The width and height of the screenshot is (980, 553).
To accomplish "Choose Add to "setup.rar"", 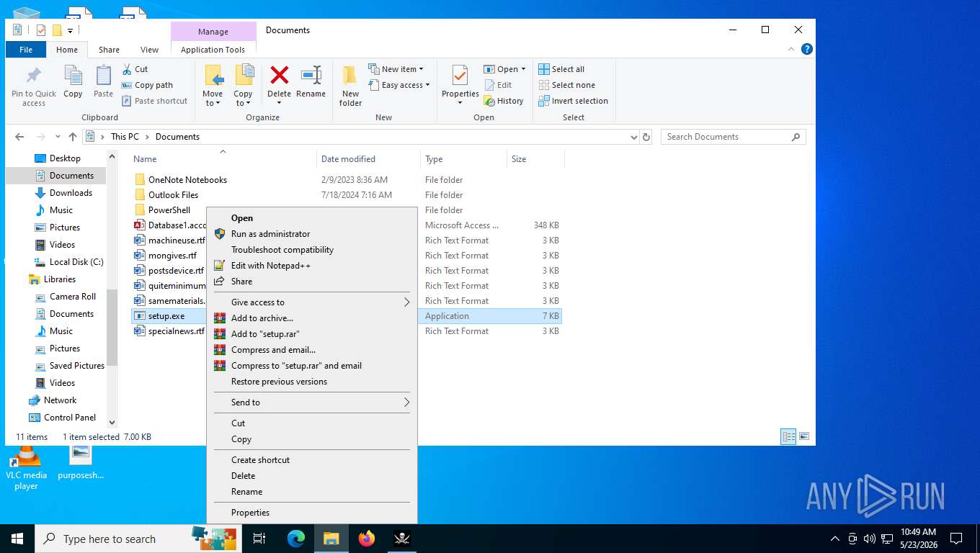I will 312,334.
